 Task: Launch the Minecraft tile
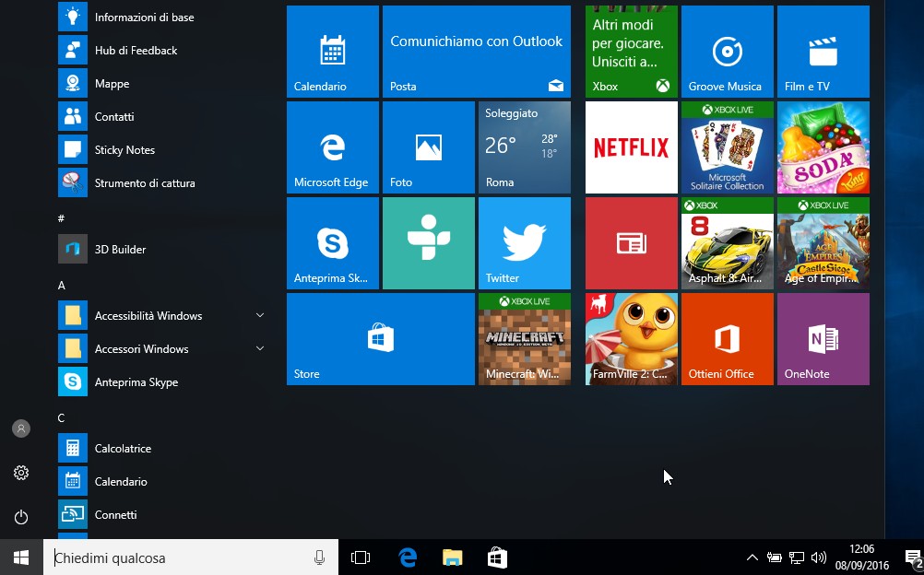525,339
